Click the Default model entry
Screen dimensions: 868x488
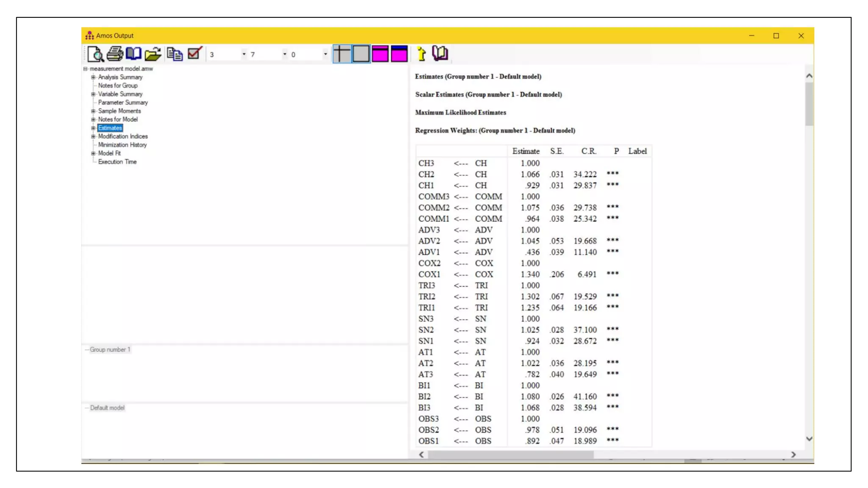click(107, 408)
